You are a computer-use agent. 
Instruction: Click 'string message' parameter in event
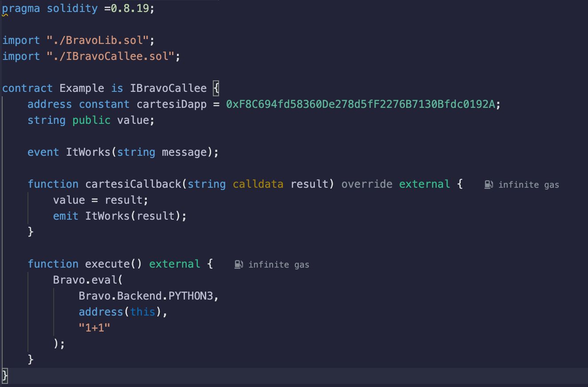[161, 152]
